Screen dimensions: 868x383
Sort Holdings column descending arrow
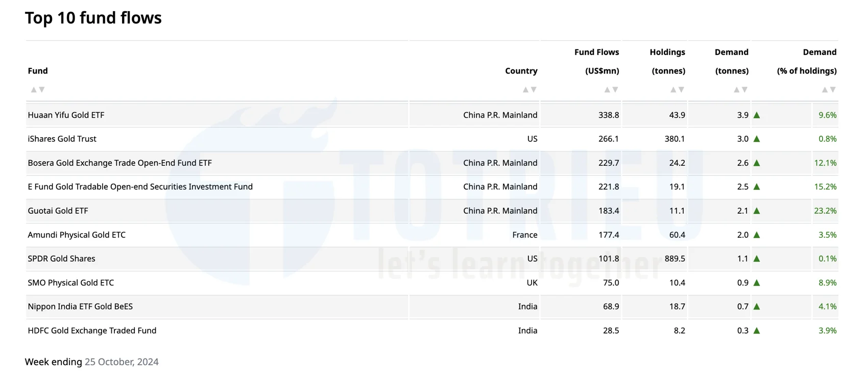click(x=681, y=90)
